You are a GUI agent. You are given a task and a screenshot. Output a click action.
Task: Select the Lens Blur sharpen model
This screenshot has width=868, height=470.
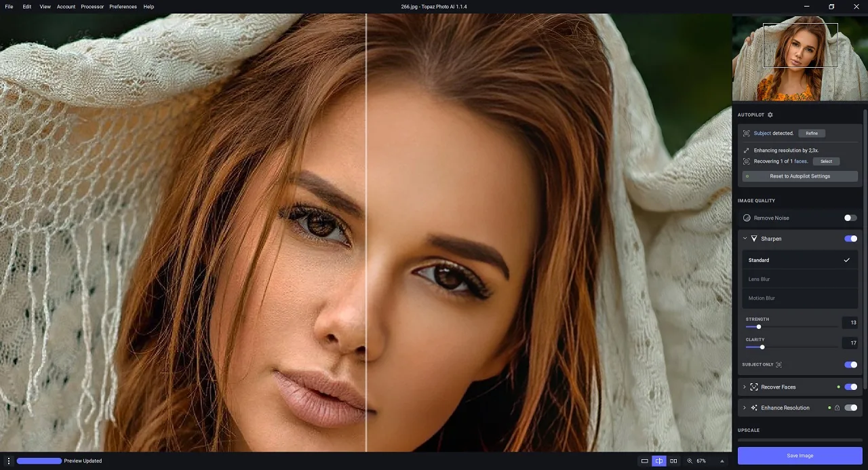pos(800,279)
